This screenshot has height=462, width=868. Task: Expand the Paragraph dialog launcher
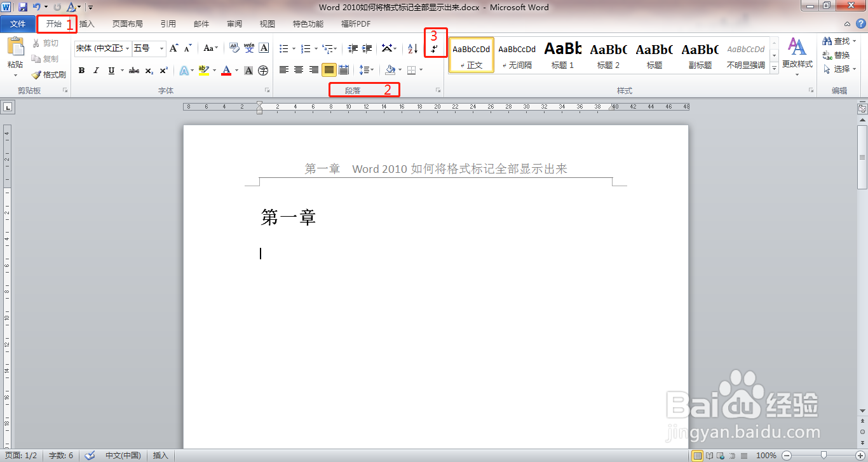click(x=438, y=91)
